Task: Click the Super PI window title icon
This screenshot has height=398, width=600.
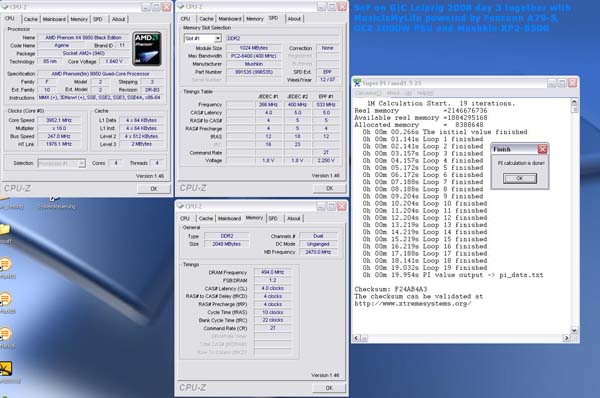Action: [x=357, y=83]
